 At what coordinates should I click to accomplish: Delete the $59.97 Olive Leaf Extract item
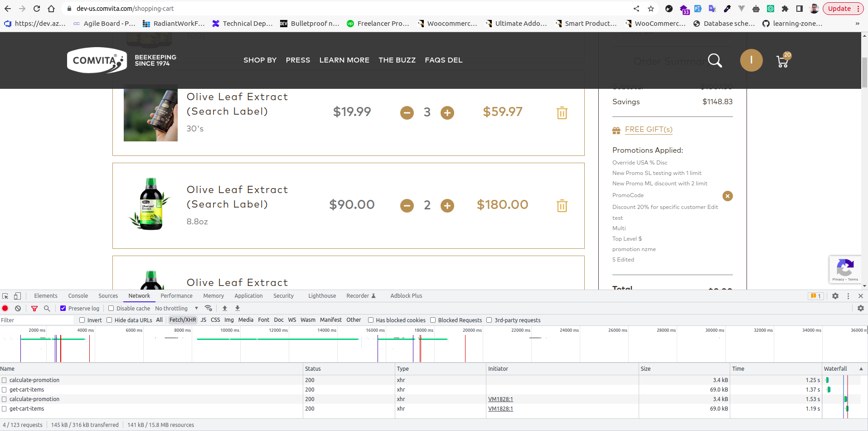[562, 112]
